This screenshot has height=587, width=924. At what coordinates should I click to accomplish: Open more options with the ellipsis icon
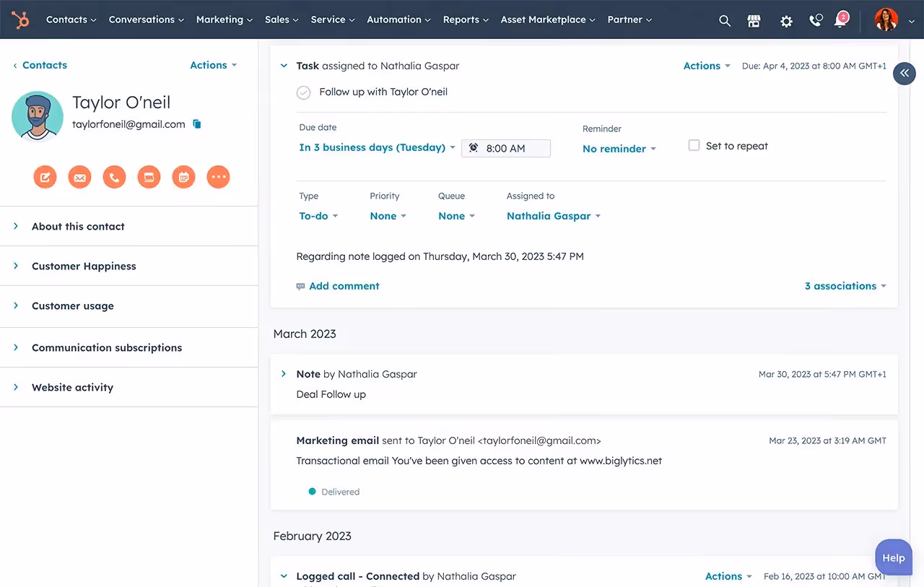[218, 176]
